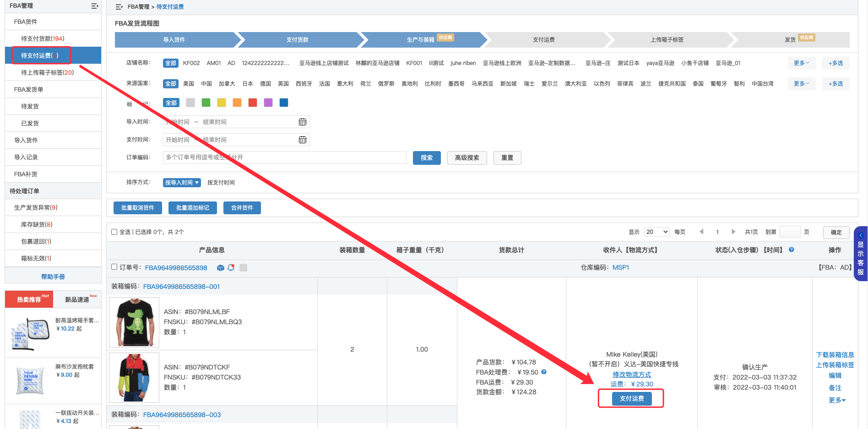Select the green mark color swatch
Screen dimensions: 868x429
pos(206,103)
